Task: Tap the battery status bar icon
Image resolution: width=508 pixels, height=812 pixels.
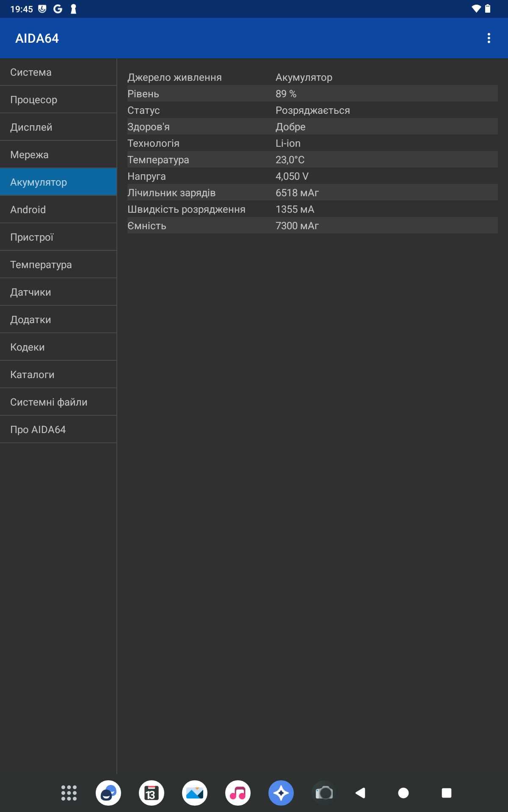Action: click(x=488, y=9)
